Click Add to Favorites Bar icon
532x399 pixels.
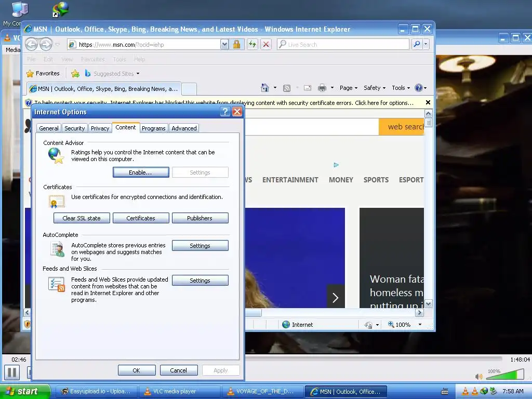click(75, 73)
